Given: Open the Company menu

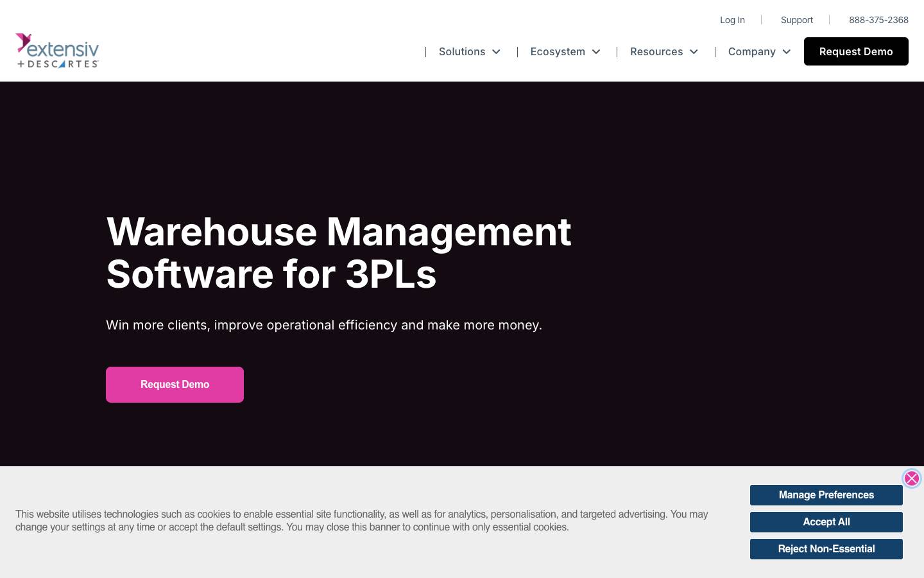Looking at the screenshot, I should pos(752,51).
